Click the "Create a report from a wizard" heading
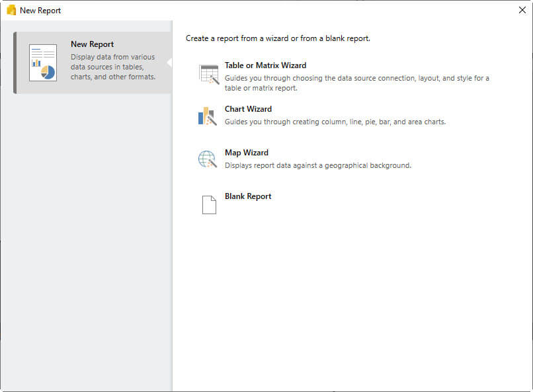 (x=278, y=38)
